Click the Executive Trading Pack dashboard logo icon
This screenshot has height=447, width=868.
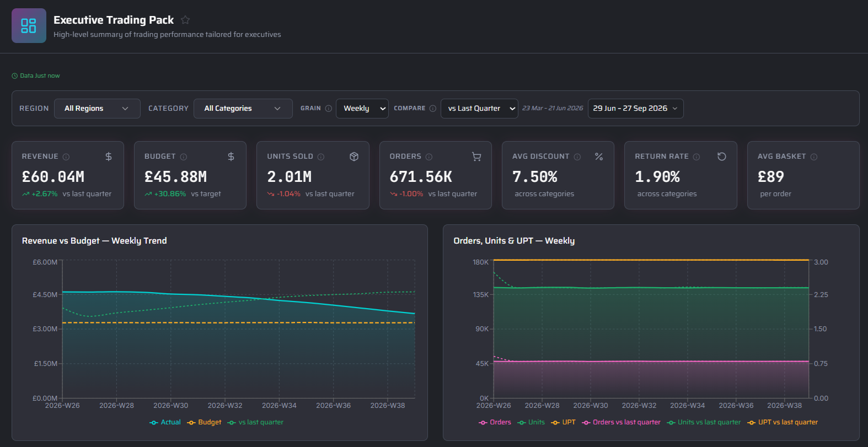pos(29,25)
